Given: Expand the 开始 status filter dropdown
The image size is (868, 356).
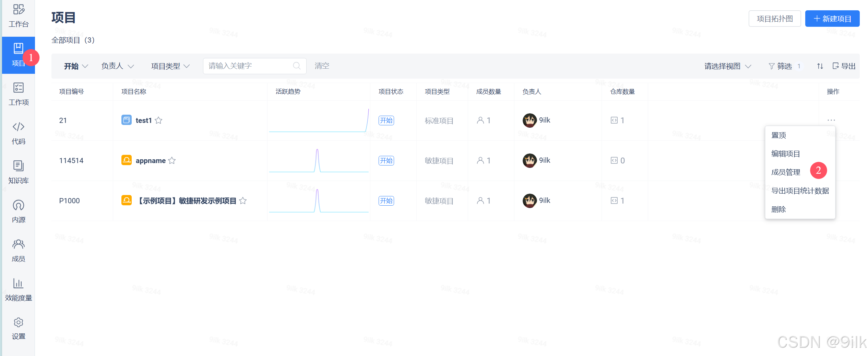Looking at the screenshot, I should [x=76, y=66].
